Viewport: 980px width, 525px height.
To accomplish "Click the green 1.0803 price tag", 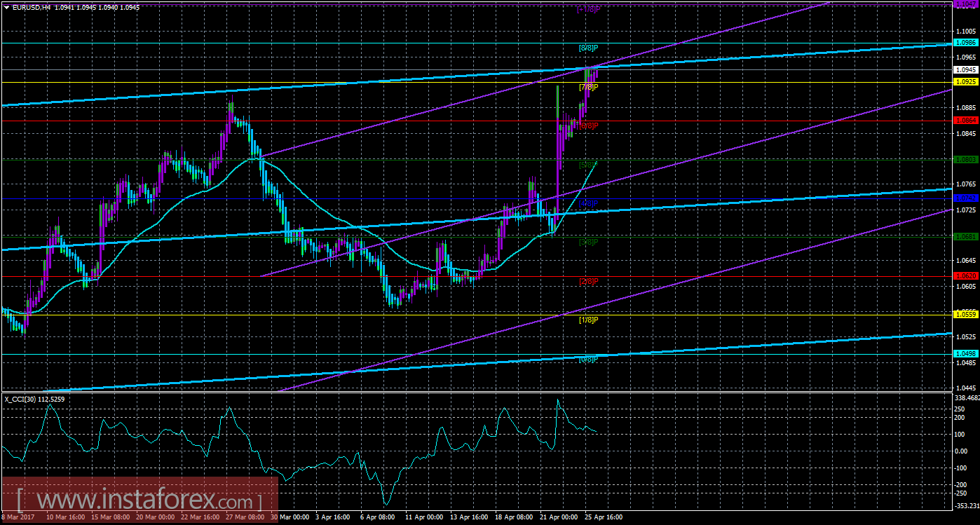I will (x=966, y=159).
